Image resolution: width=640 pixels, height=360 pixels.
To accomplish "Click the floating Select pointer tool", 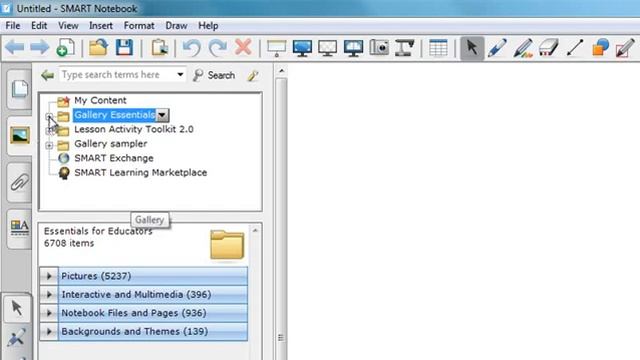I will (17, 308).
